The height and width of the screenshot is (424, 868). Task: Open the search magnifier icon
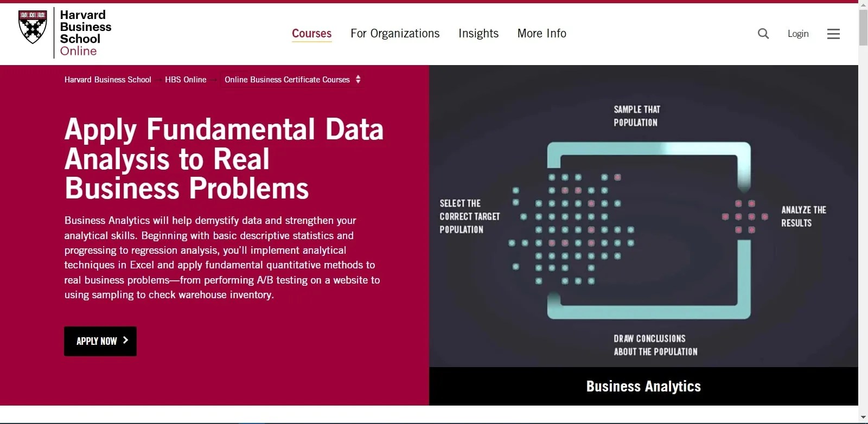click(763, 34)
